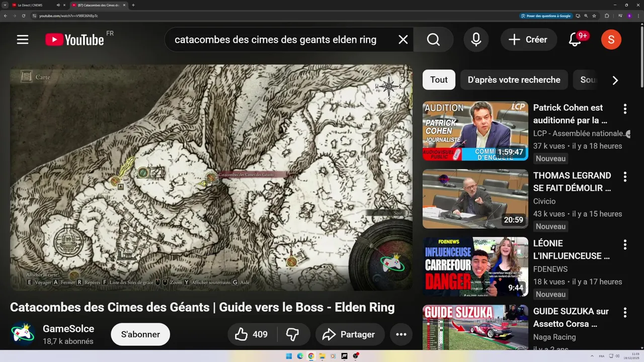Close the Le Direct CNEWS tab

tap(65, 5)
